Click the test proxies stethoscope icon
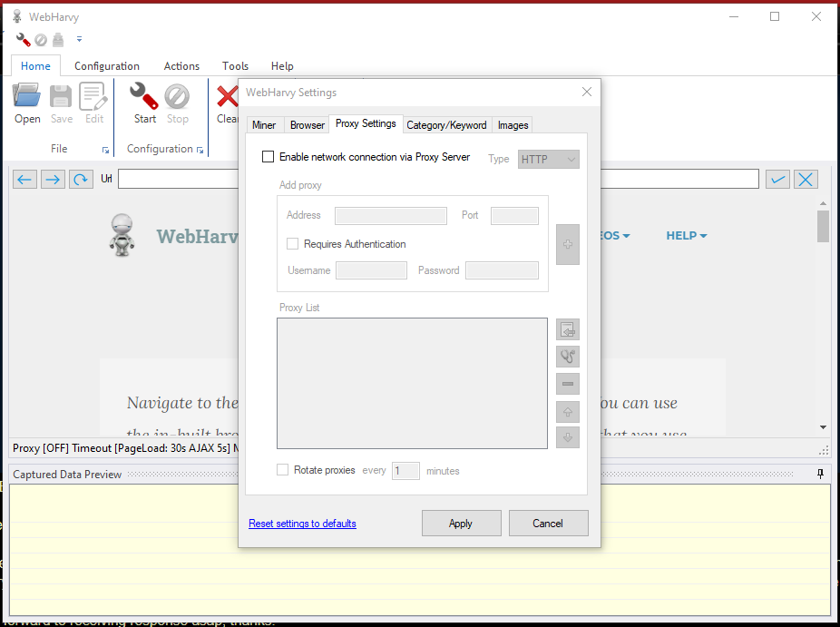This screenshot has width=840, height=627. [568, 357]
